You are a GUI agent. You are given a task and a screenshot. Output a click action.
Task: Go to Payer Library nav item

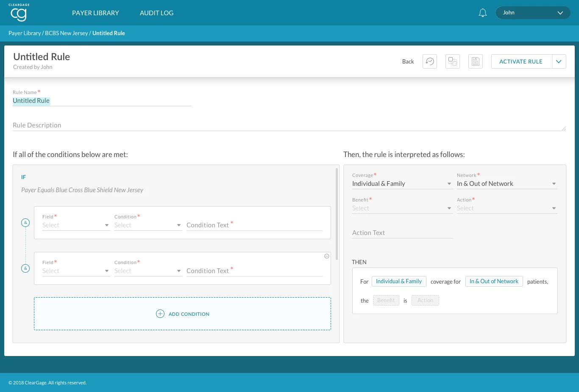click(x=95, y=13)
